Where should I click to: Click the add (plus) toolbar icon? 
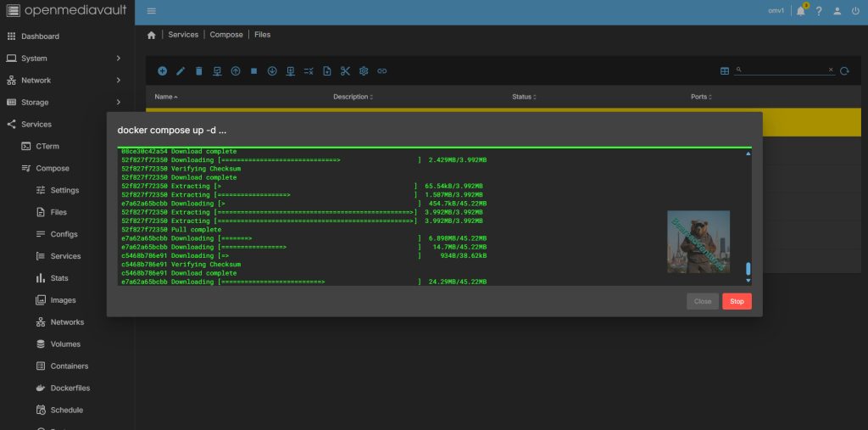[x=162, y=71]
